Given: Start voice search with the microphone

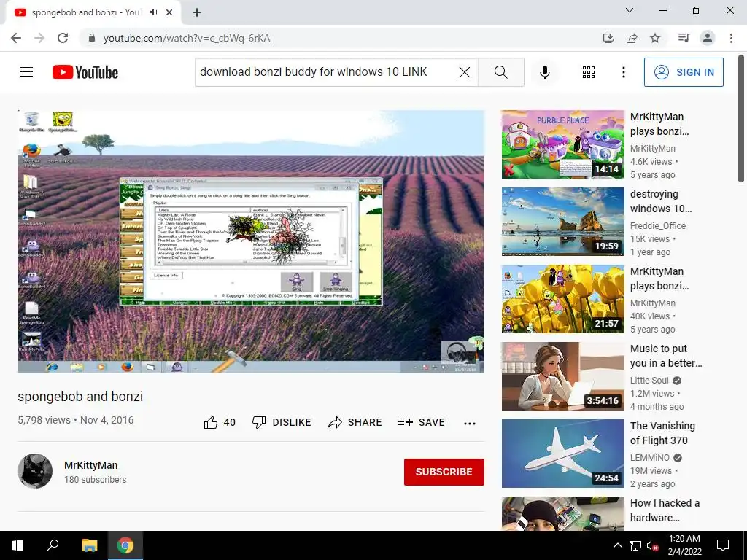Looking at the screenshot, I should coord(545,72).
